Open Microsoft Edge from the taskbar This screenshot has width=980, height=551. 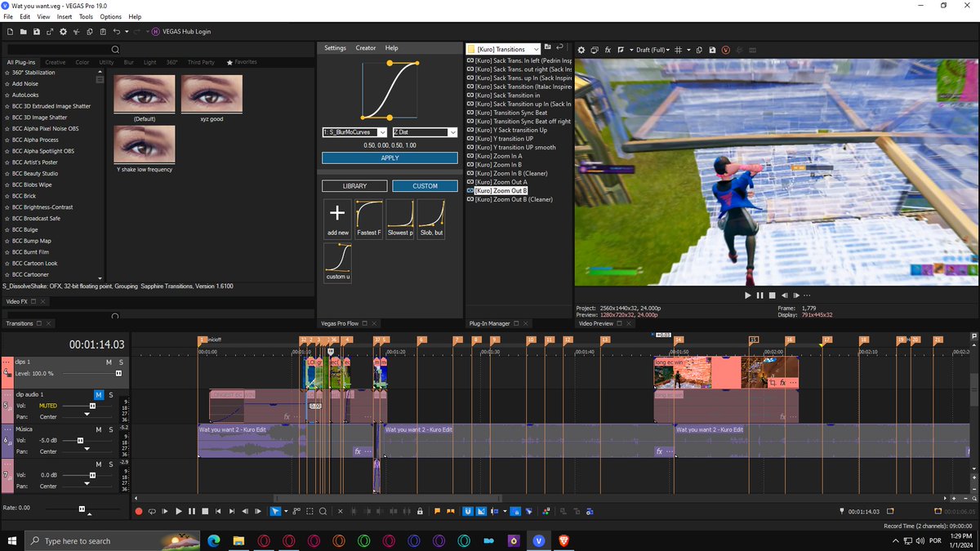pyautogui.click(x=214, y=540)
